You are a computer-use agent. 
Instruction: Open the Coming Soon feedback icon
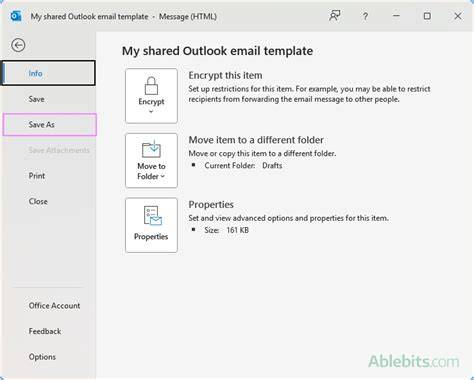point(335,16)
